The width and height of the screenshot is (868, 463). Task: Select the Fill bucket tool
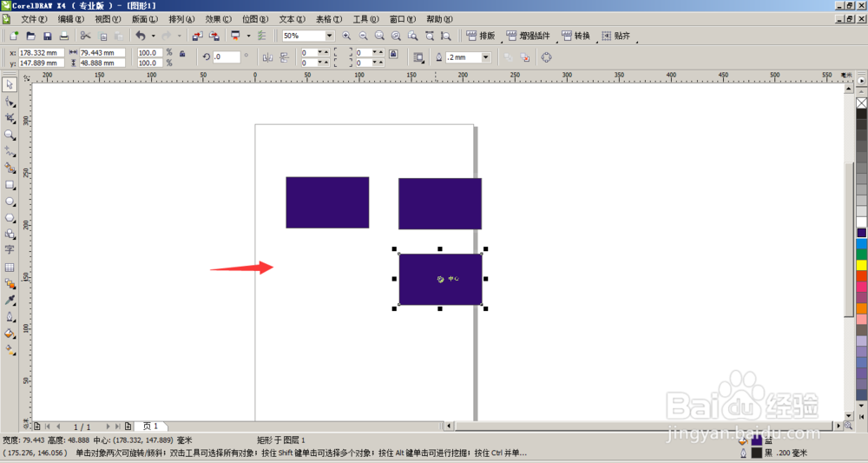10,334
